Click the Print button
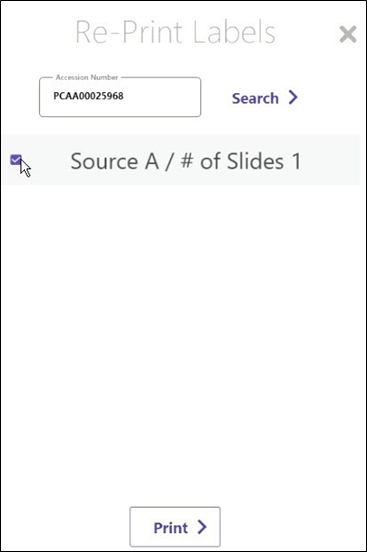The width and height of the screenshot is (367, 552). coord(175,527)
